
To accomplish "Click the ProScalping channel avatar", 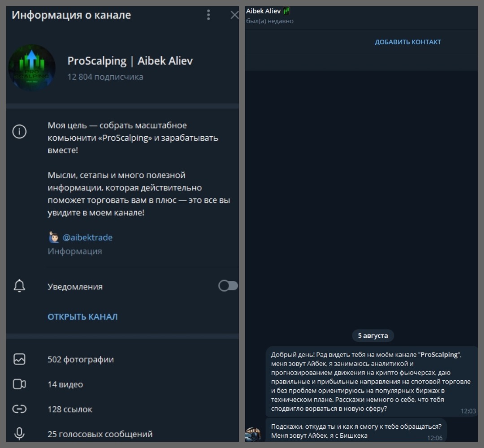I will point(32,68).
